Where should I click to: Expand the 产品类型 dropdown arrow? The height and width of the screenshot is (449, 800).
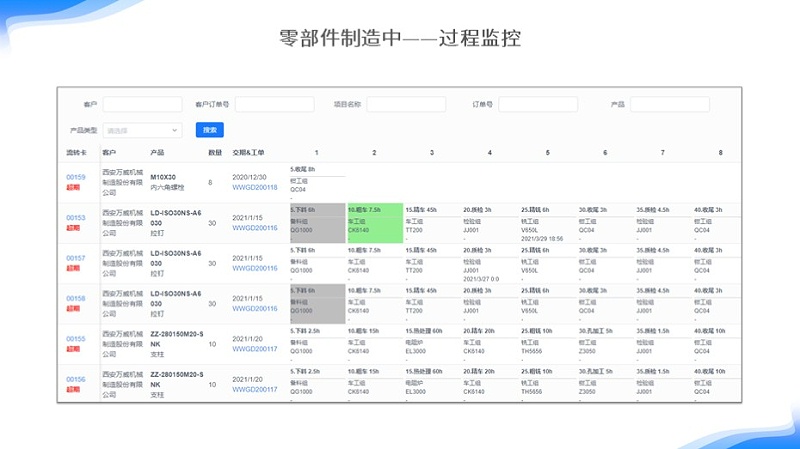(x=175, y=130)
